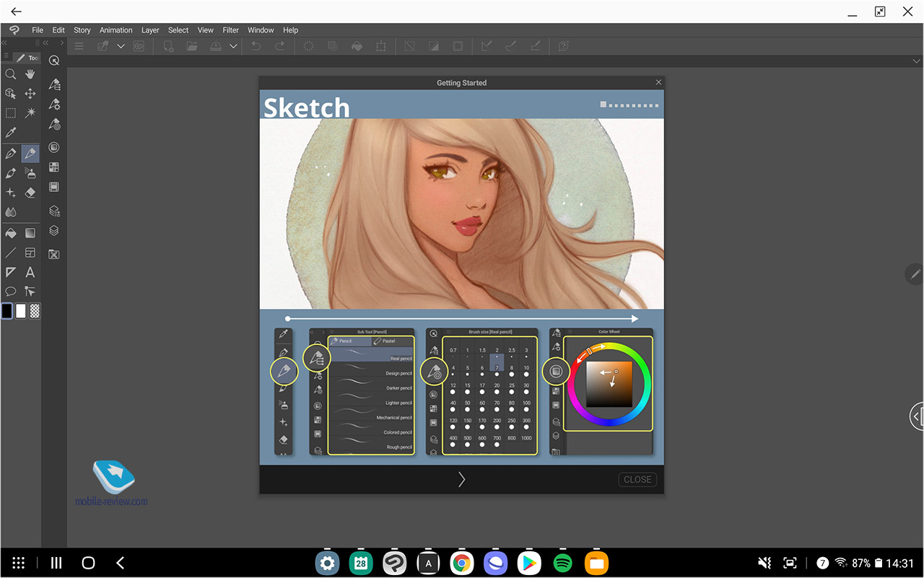Select the black main color swatch
Screen dimensions: 924x578
tap(7, 311)
